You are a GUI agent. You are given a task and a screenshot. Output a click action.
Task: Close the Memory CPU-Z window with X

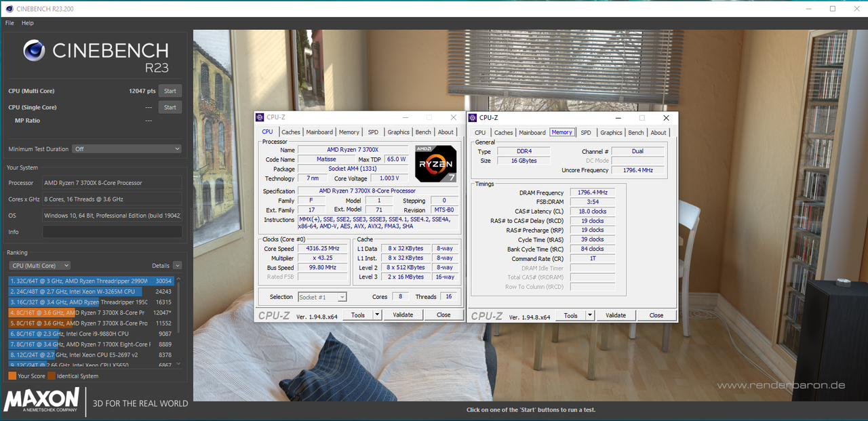coord(666,117)
